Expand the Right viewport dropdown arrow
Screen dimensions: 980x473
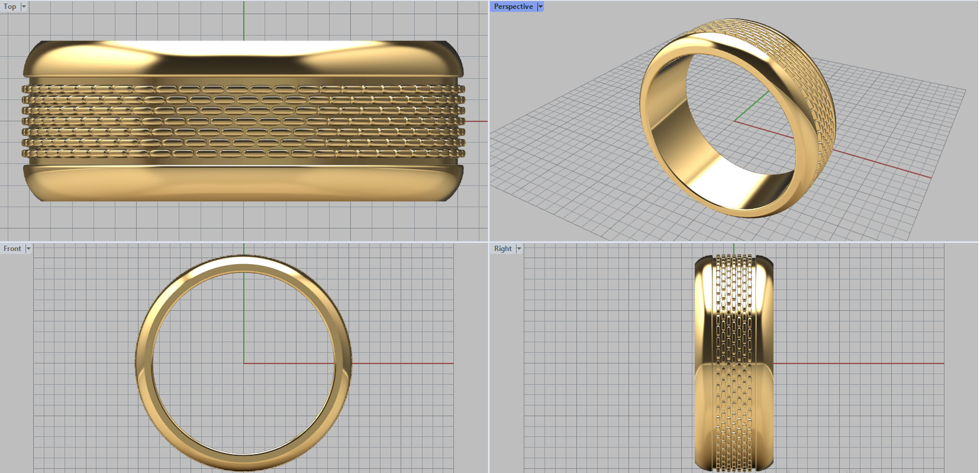coord(519,249)
